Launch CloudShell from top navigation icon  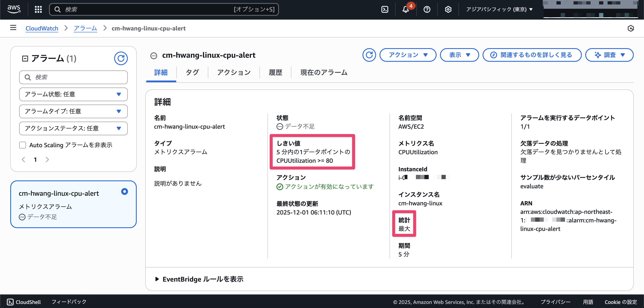pos(384,10)
